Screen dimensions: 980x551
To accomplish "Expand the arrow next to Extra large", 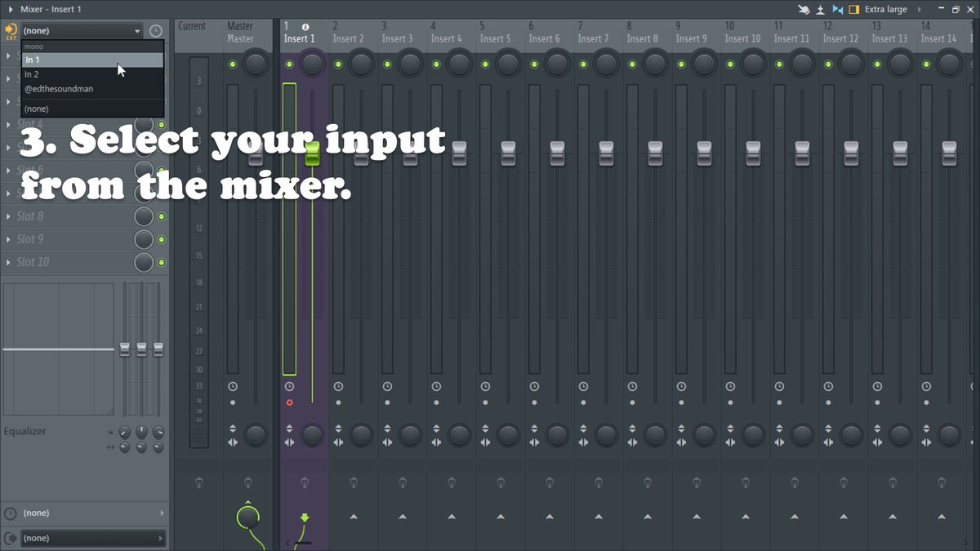I will tap(918, 9).
